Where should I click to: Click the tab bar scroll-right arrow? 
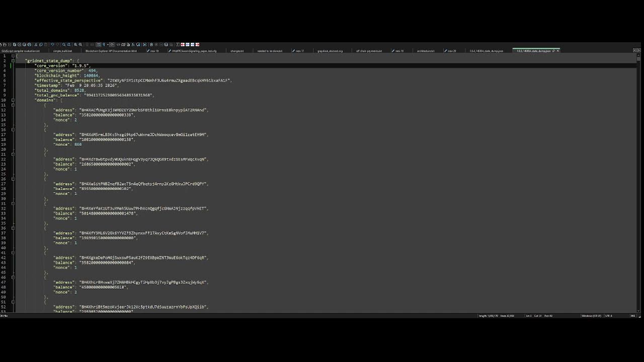(638, 50)
